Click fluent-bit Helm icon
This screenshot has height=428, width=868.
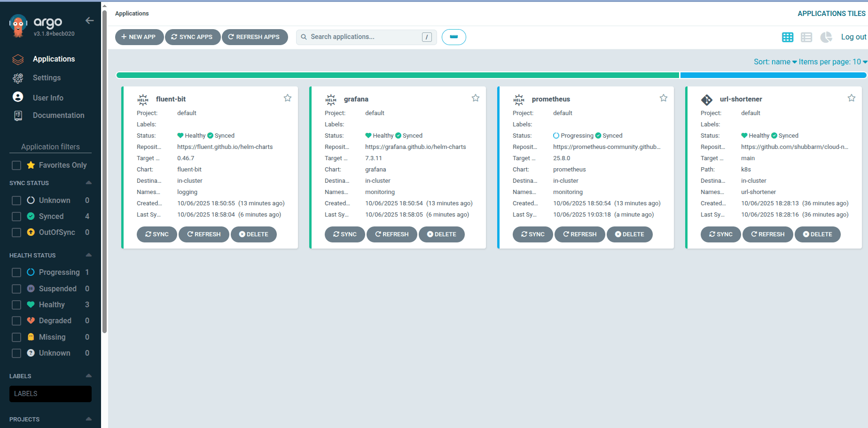point(143,99)
